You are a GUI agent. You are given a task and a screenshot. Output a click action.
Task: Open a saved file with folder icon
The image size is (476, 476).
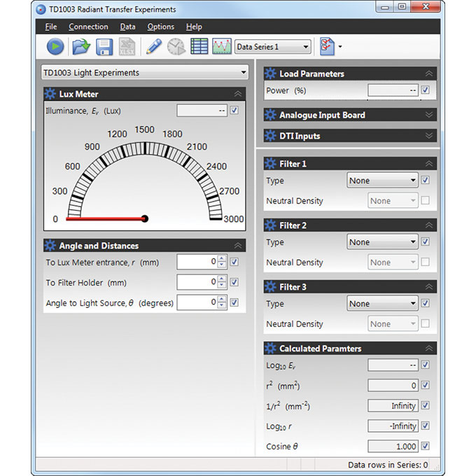pyautogui.click(x=81, y=47)
